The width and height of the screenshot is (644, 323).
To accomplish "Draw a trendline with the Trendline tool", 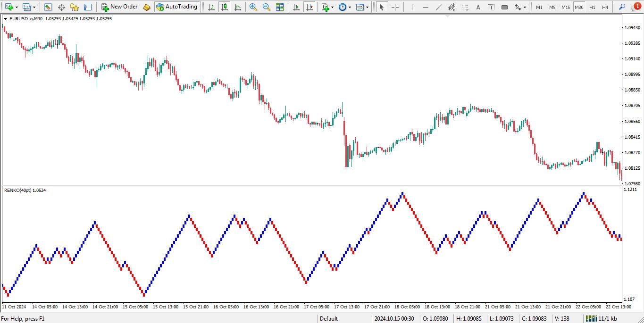I will (x=438, y=7).
